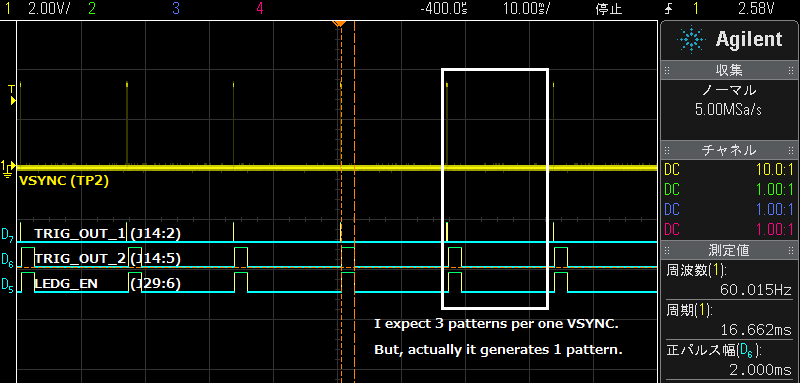Viewport: 800px width, 383px height.
Task: Open the チャネル panel header
Action: point(730,150)
